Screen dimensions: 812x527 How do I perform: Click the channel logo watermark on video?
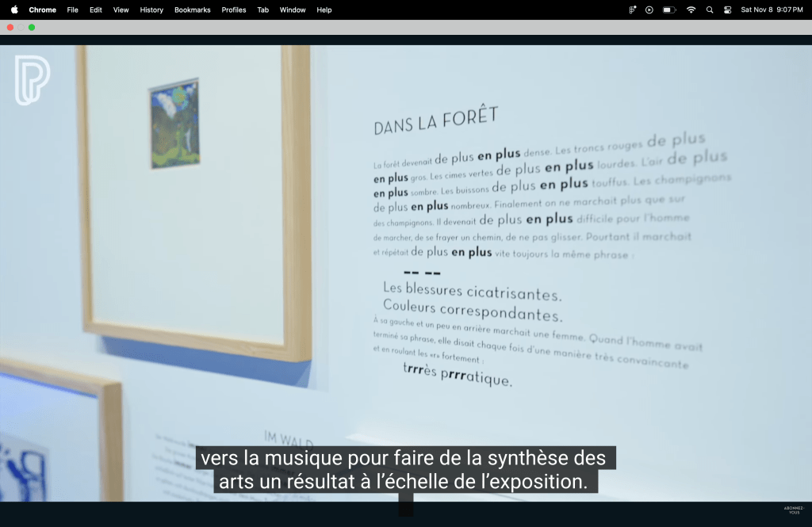(33, 79)
